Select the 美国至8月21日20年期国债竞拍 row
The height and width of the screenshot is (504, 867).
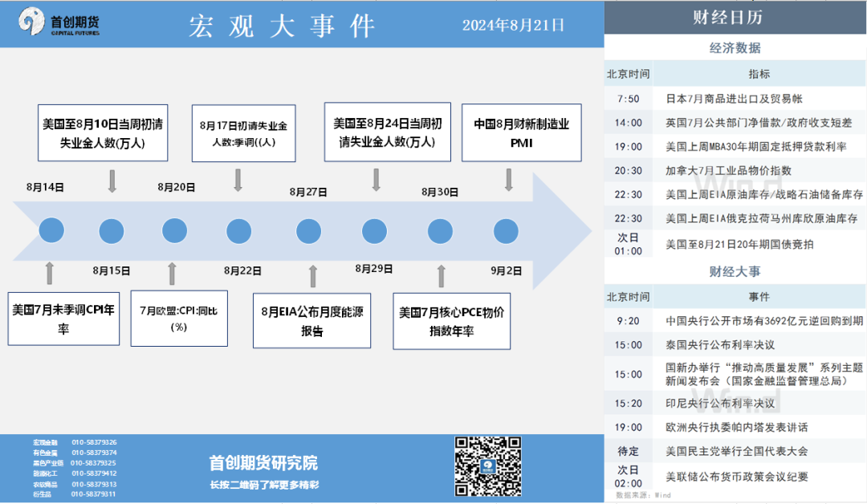(x=735, y=244)
